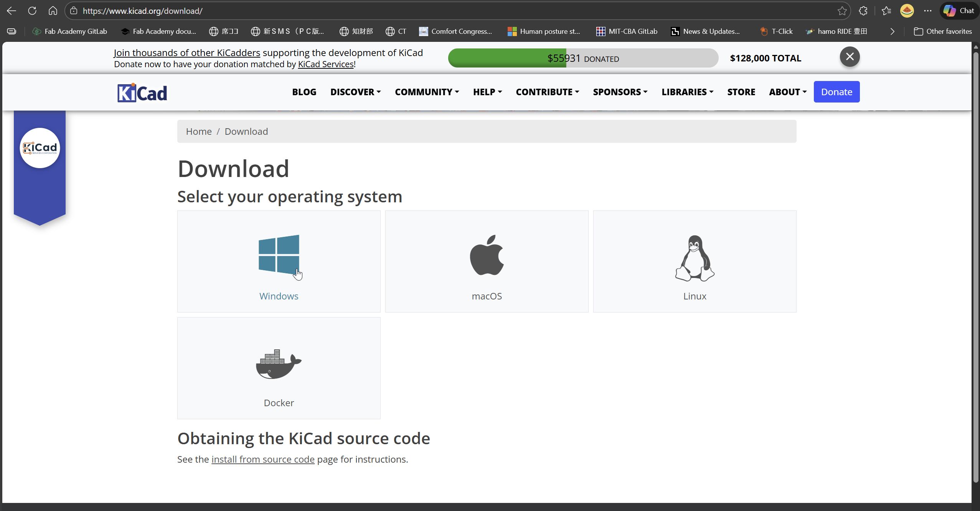
Task: Show more favorites with the chevron
Action: (x=892, y=31)
